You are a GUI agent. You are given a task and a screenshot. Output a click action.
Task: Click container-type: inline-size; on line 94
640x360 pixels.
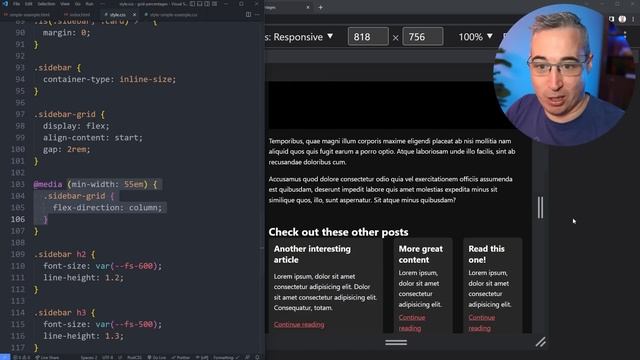109,79
